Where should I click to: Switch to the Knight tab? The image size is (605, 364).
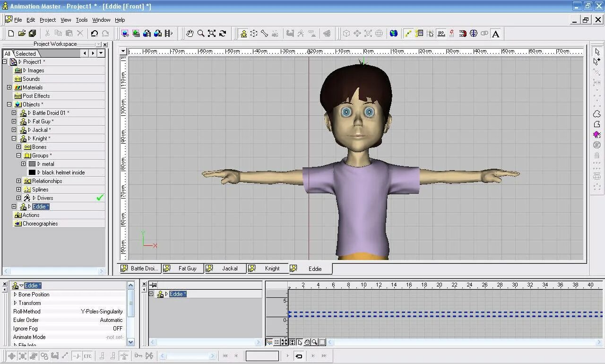point(272,269)
